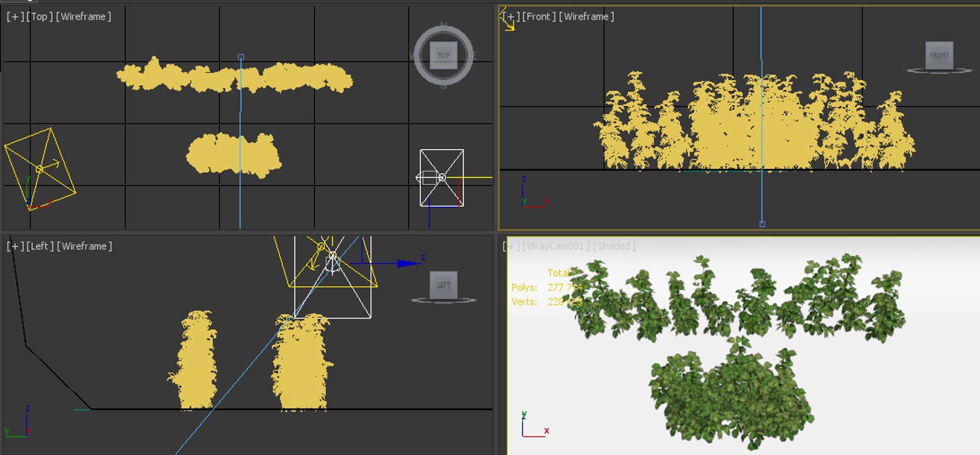Image resolution: width=980 pixels, height=455 pixels.
Task: Open Wireframe shading menu in Top viewport
Action: 83,16
